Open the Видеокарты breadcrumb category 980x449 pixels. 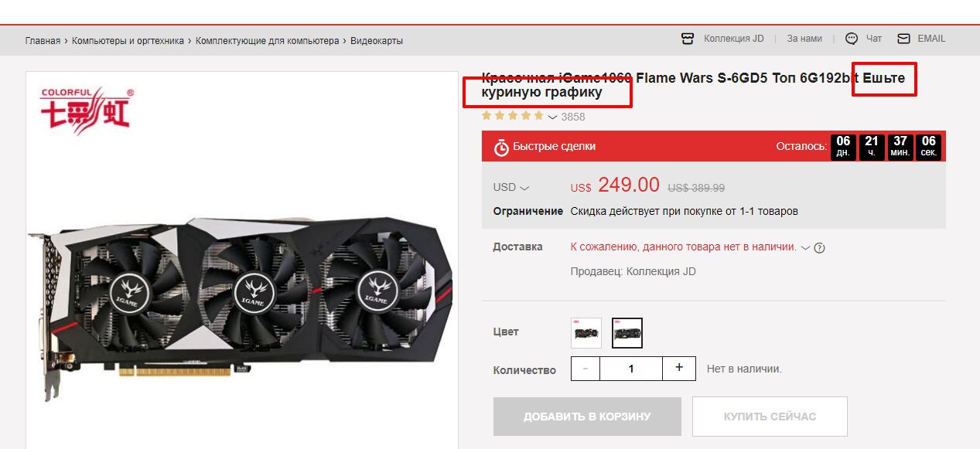[377, 41]
